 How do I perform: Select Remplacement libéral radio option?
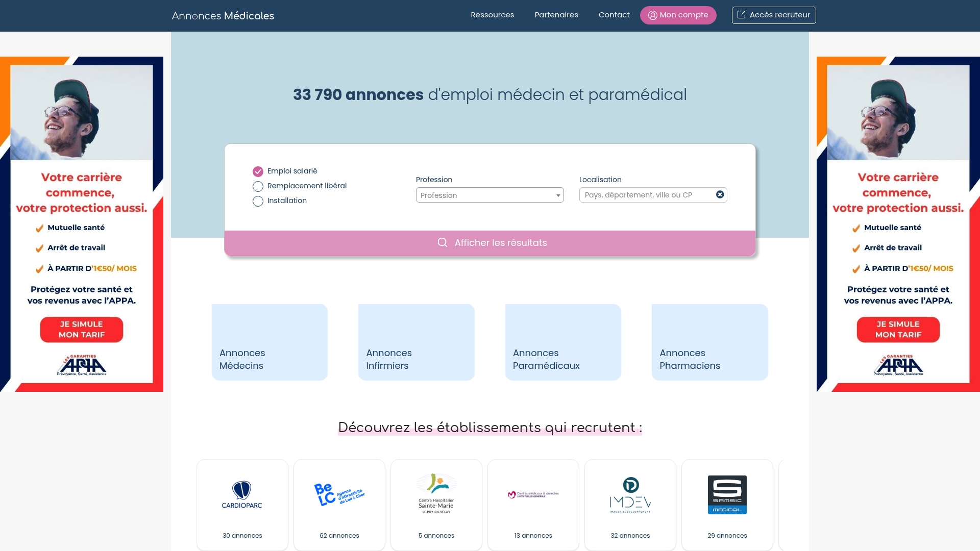(258, 186)
